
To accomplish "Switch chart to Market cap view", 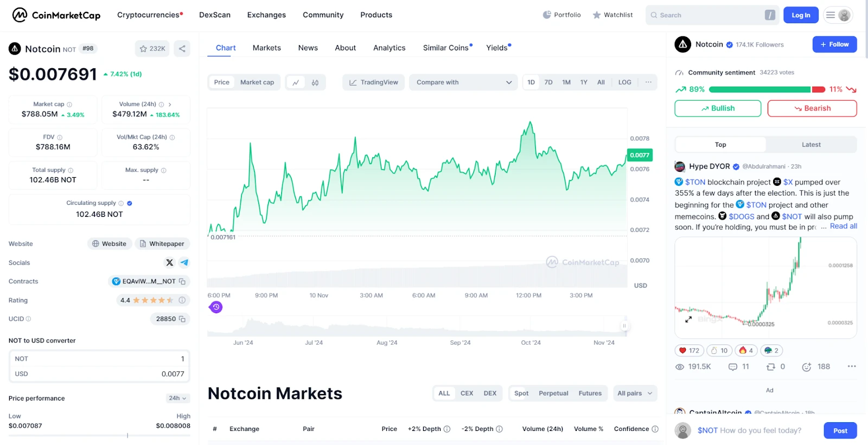I will click(x=257, y=82).
